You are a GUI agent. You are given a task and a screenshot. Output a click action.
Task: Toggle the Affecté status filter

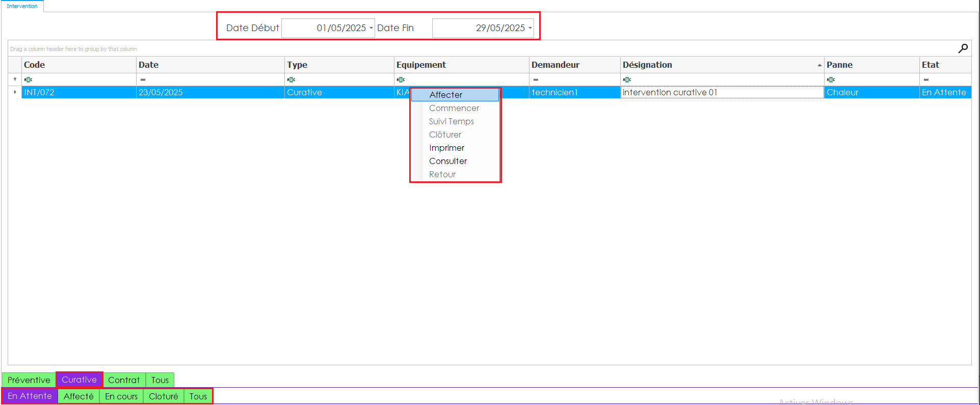coord(78,396)
